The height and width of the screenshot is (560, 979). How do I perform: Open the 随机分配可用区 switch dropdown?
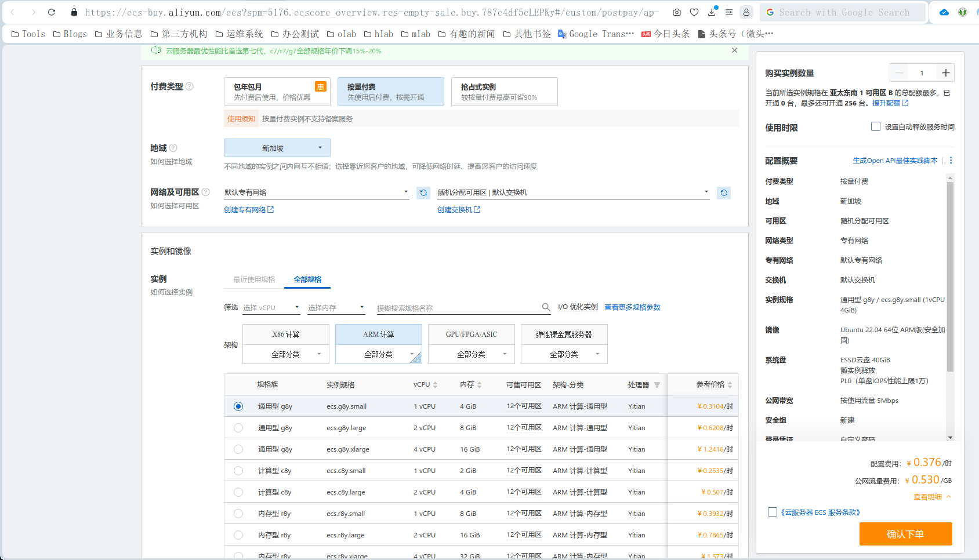574,192
